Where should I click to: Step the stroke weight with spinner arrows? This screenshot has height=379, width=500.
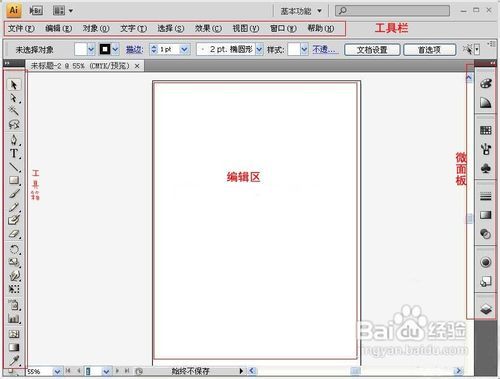[x=154, y=50]
